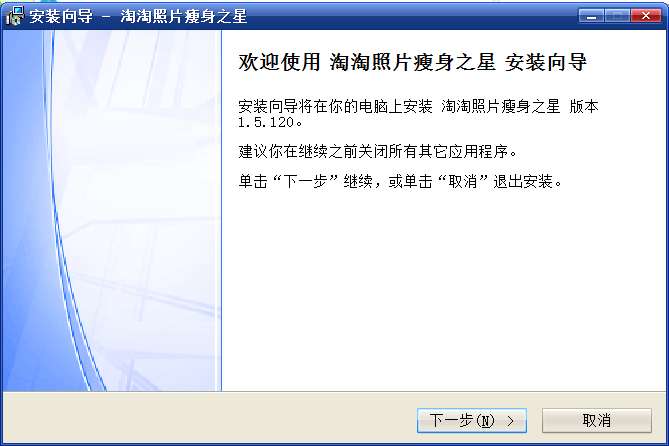The width and height of the screenshot is (669, 446).
Task: Click the blue decorative banner image on the left
Action: [112, 211]
